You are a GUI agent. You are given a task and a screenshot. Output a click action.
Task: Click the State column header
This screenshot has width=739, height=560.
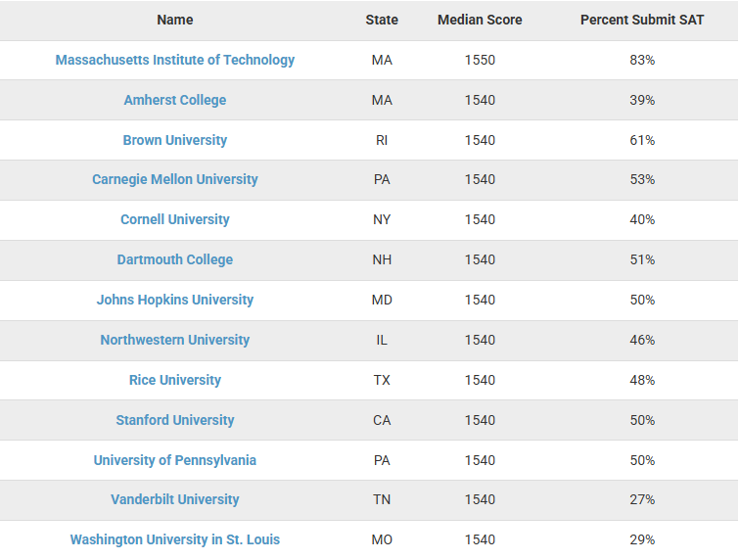(x=382, y=20)
